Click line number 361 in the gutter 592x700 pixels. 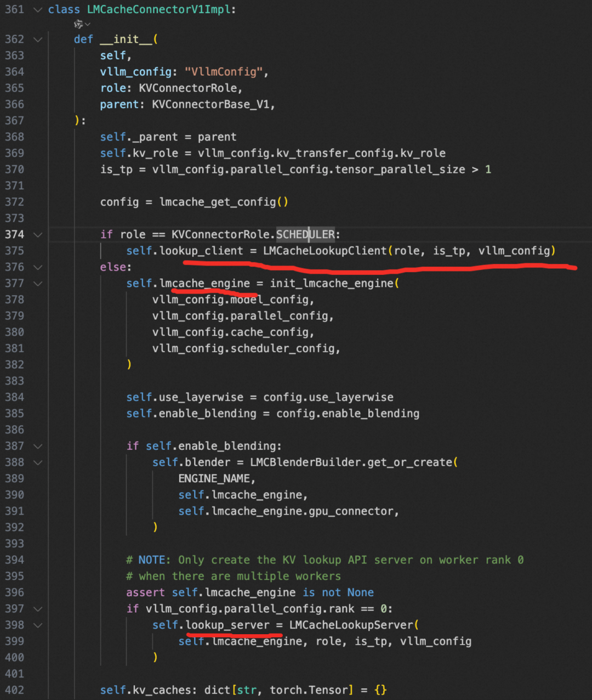coord(15,10)
